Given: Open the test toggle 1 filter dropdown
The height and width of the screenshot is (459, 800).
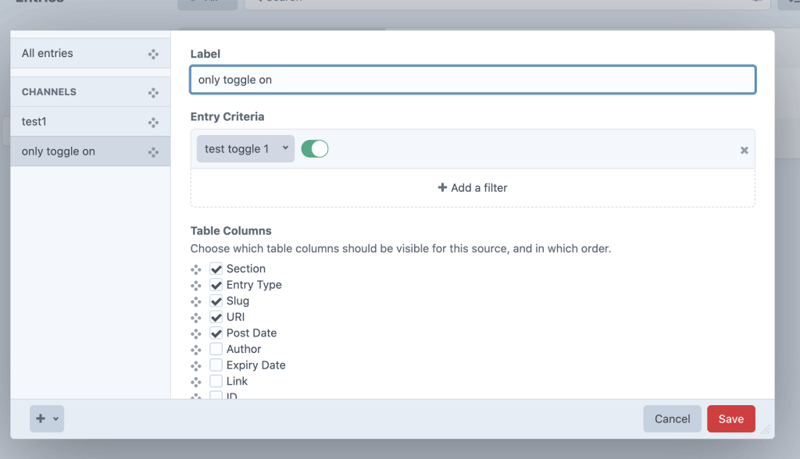Looking at the screenshot, I should [245, 149].
